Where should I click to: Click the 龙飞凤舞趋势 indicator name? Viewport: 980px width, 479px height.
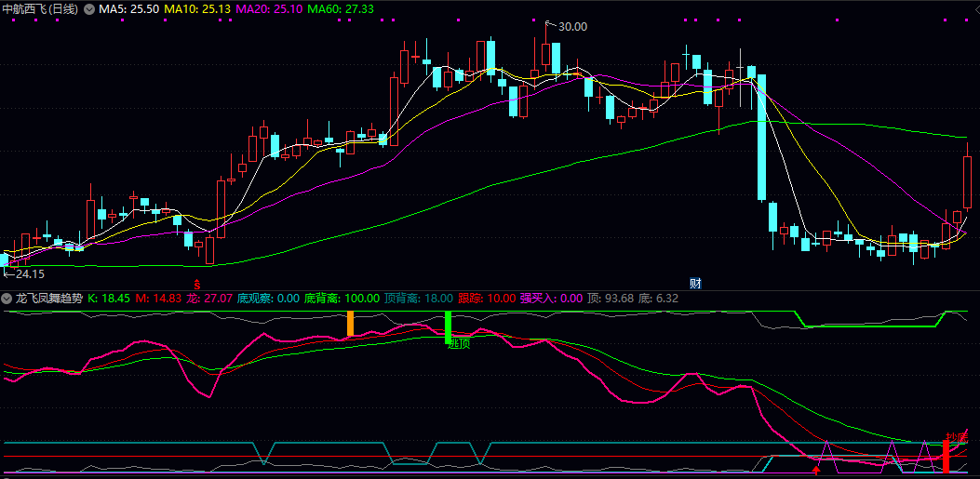(x=47, y=299)
